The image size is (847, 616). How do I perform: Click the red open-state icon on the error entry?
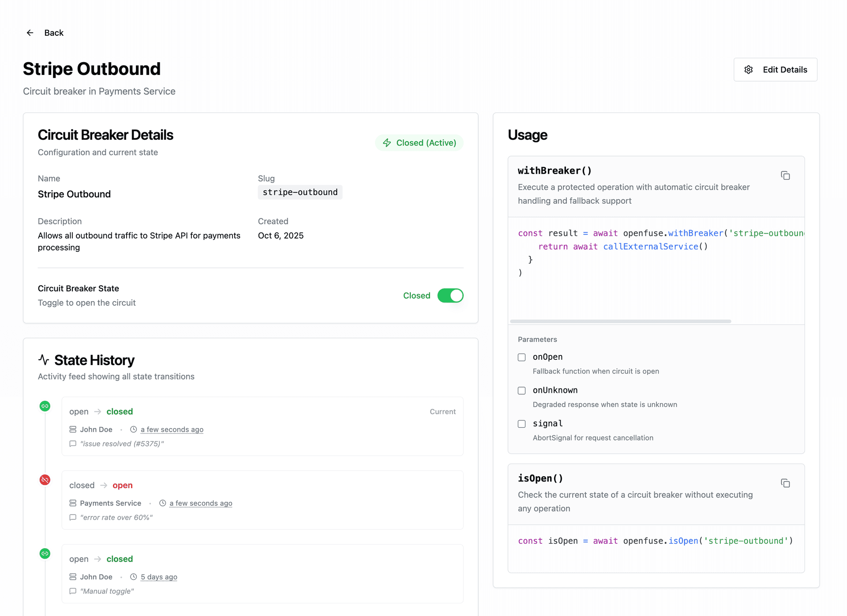(x=45, y=480)
